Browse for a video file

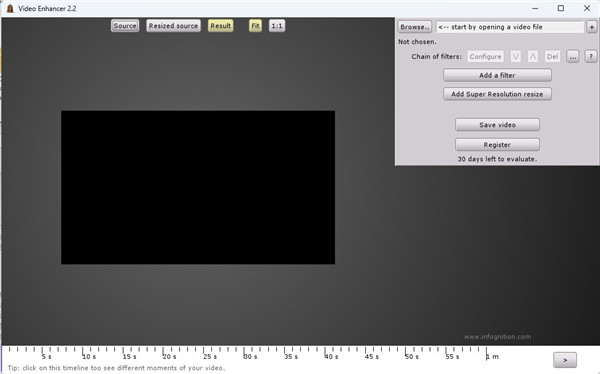[x=415, y=27]
